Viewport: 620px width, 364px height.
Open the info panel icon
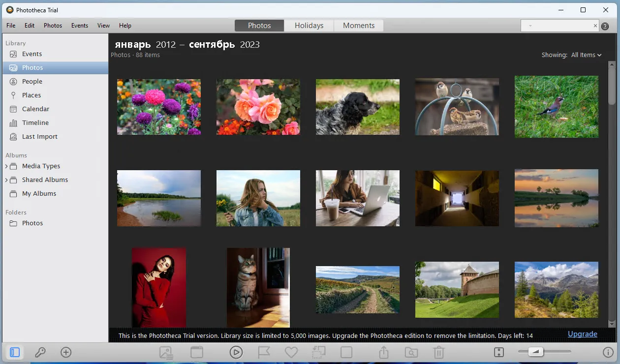click(608, 352)
